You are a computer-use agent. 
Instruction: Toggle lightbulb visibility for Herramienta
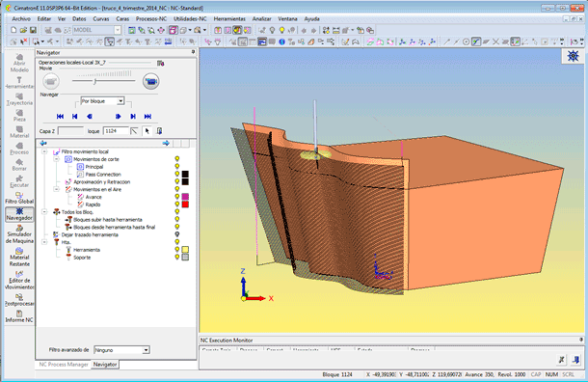[x=177, y=250]
